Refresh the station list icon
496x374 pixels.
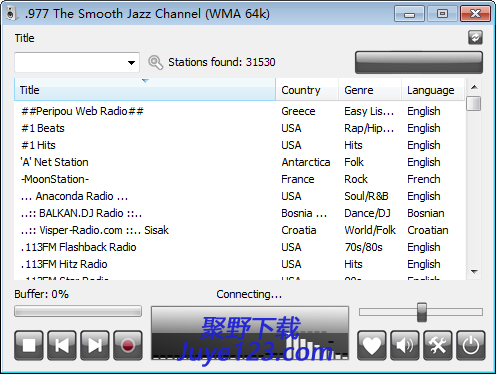[x=475, y=37]
